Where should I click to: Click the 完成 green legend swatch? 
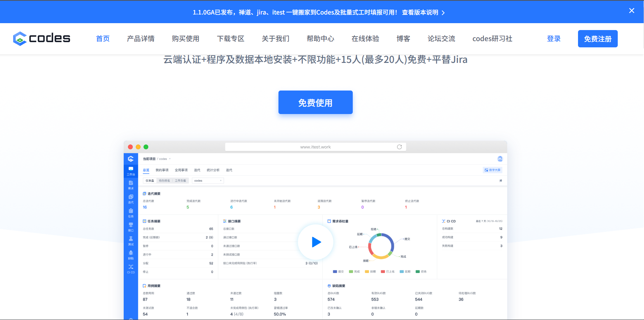(351, 272)
